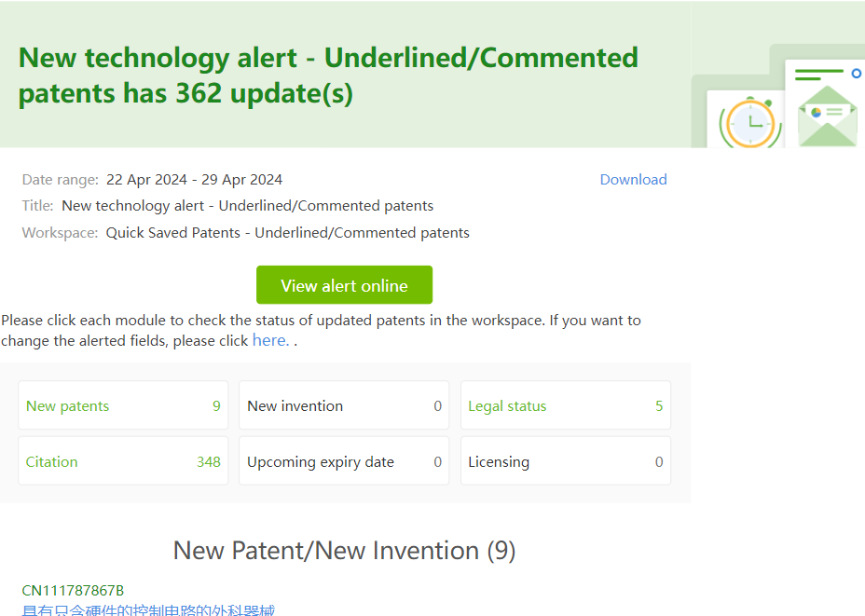The height and width of the screenshot is (616, 865).
Task: Open the New patents module
Action: coord(123,405)
